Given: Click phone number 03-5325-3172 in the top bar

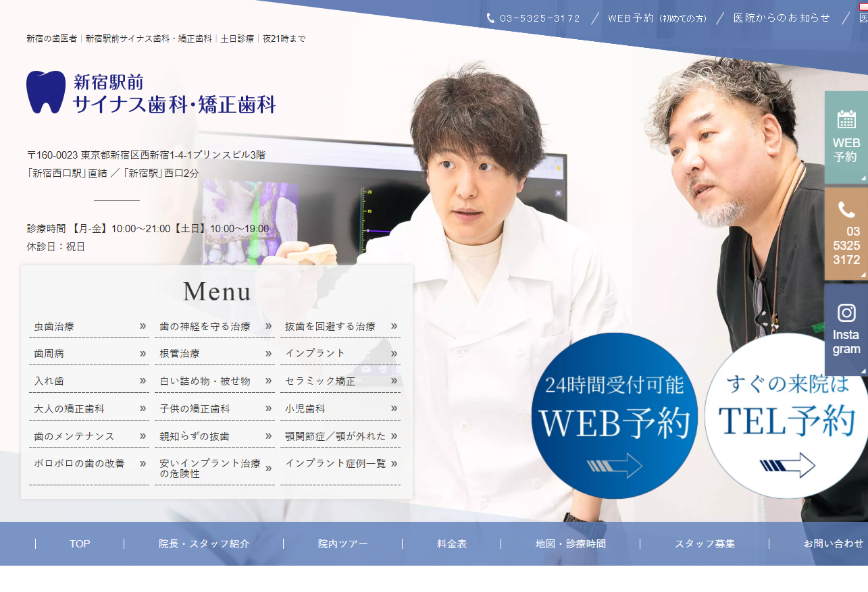Looking at the screenshot, I should click(x=540, y=18).
